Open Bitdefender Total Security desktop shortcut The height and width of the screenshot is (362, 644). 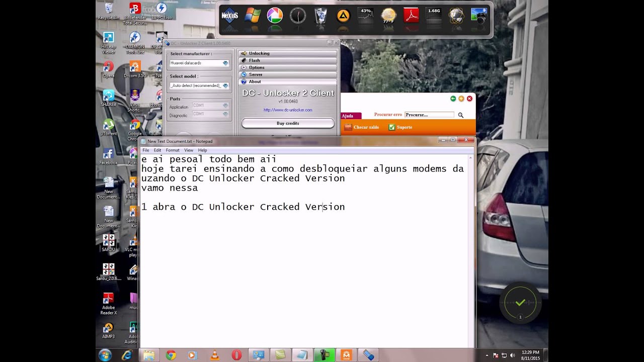(x=134, y=14)
